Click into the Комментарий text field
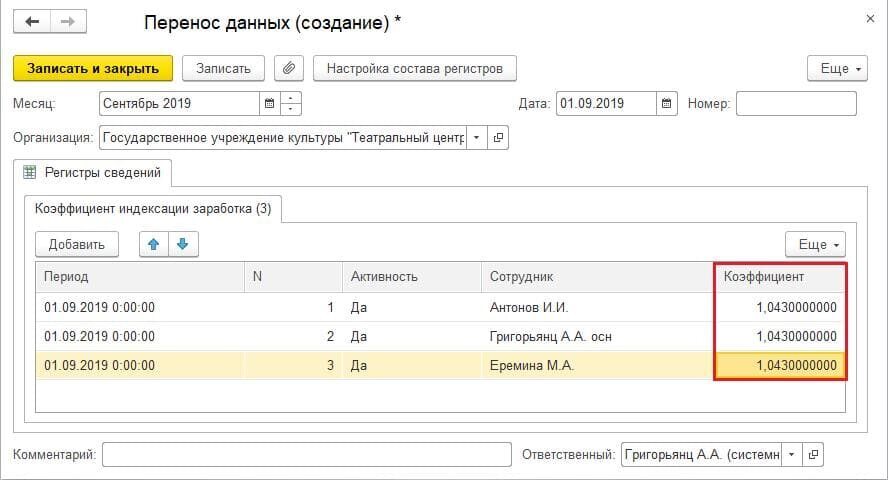The image size is (888, 480). click(306, 455)
